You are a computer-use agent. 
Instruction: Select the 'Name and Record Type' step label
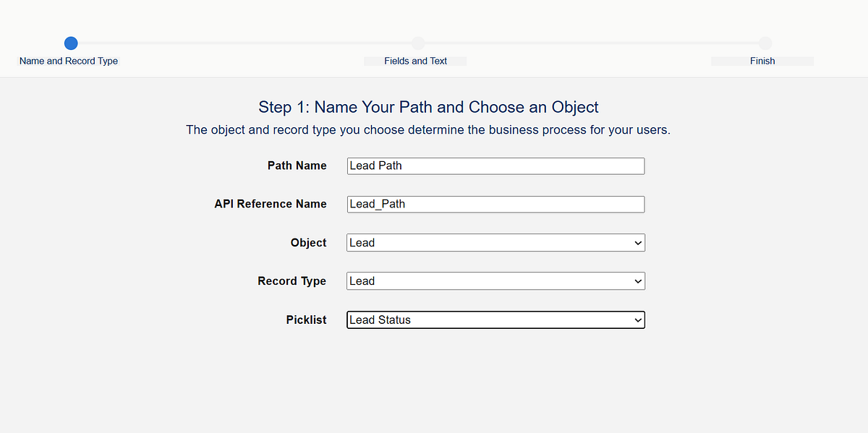[69, 61]
